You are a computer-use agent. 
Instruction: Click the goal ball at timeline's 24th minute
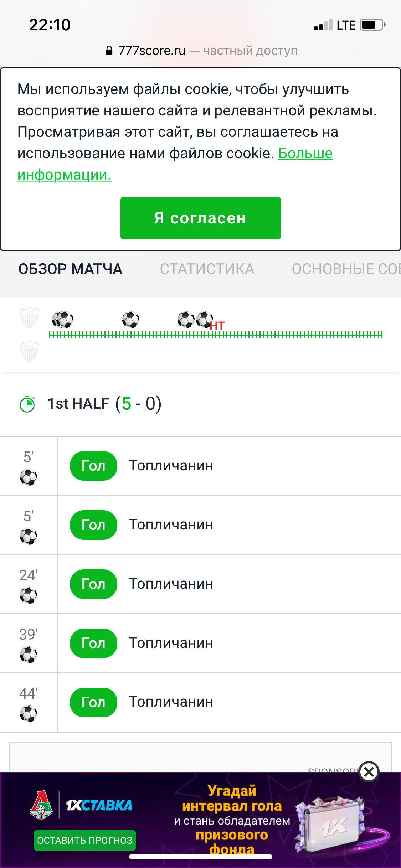point(131,319)
